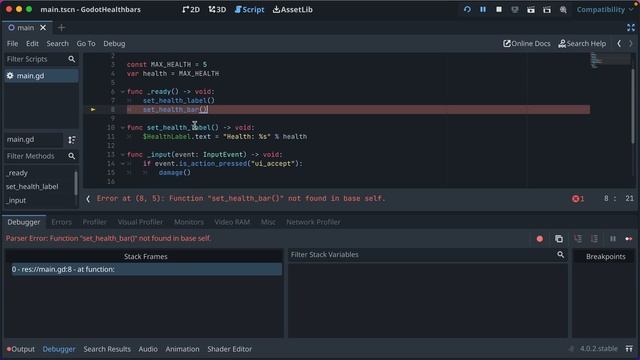The width and height of the screenshot is (640, 360).
Task: Switch to the Script workspace
Action: [249, 9]
